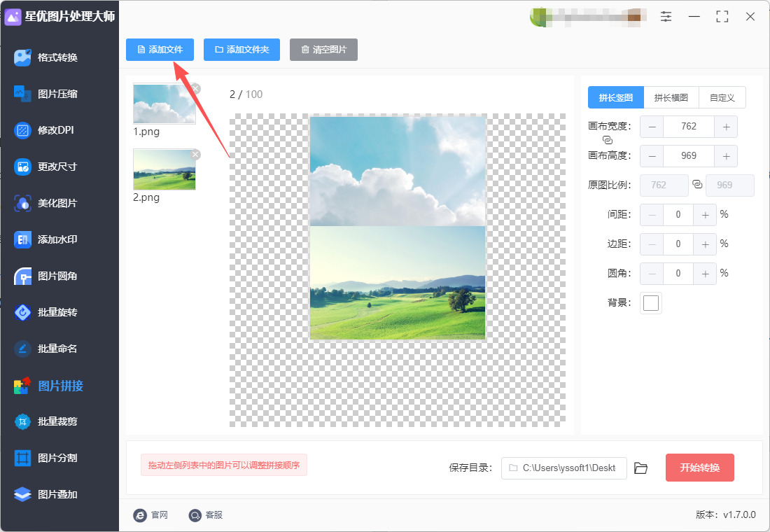The height and width of the screenshot is (532, 770).
Task: Select the 图片拼接 image stitching tool
Action: 48,386
